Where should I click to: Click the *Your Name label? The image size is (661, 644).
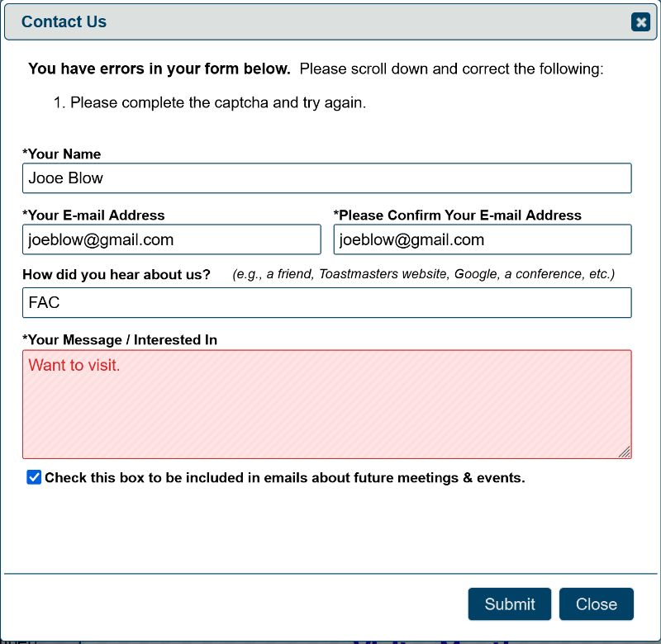pos(62,154)
